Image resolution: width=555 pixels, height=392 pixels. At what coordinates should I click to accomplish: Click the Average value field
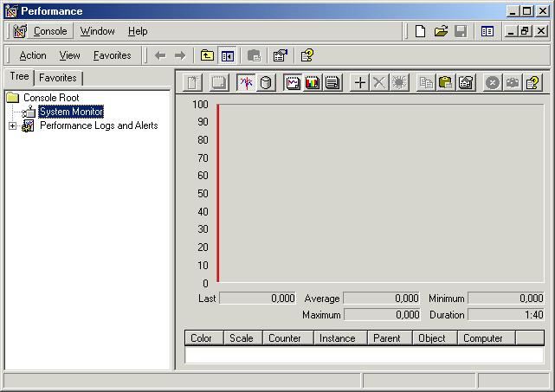pos(381,299)
